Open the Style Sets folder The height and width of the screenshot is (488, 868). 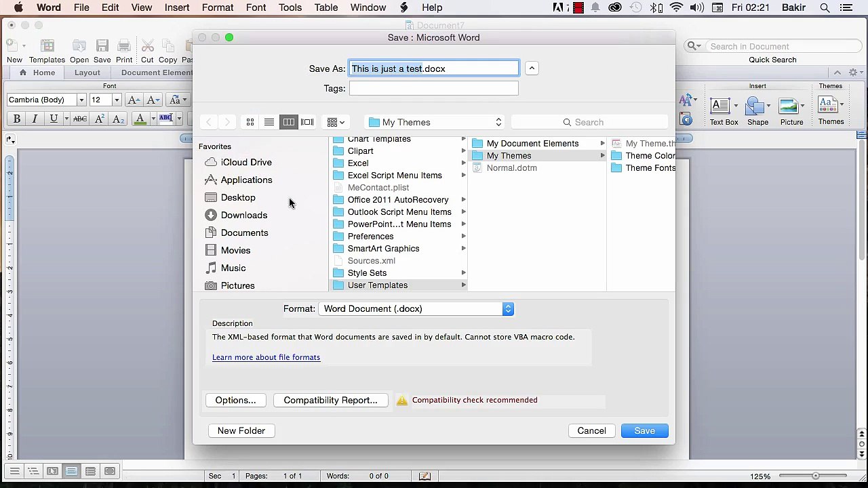coord(399,273)
